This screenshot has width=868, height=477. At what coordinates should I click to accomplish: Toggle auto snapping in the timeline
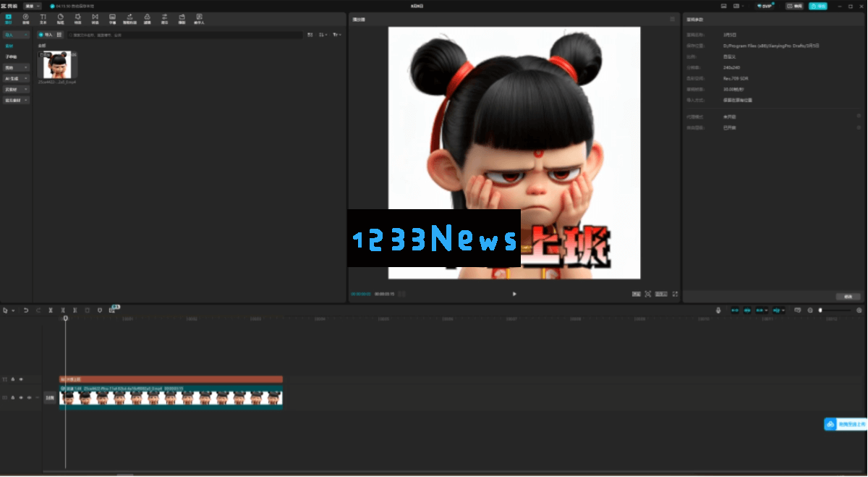[x=748, y=311]
